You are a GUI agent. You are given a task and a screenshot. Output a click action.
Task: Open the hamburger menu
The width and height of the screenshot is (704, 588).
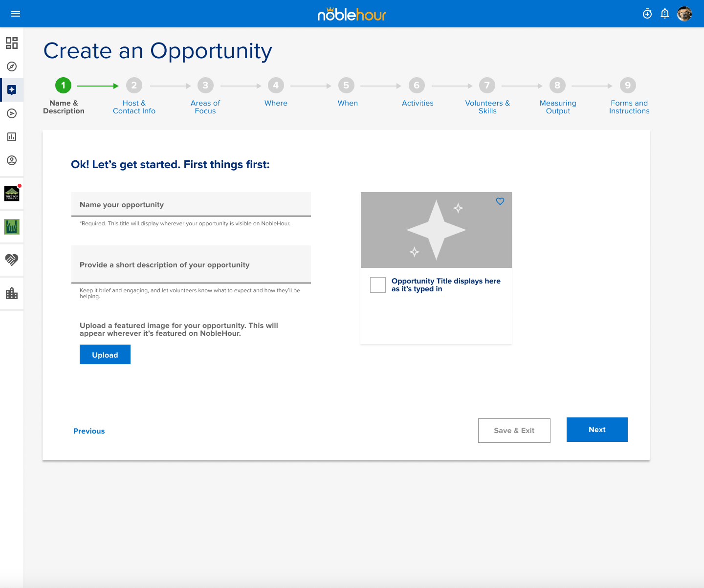tap(16, 14)
